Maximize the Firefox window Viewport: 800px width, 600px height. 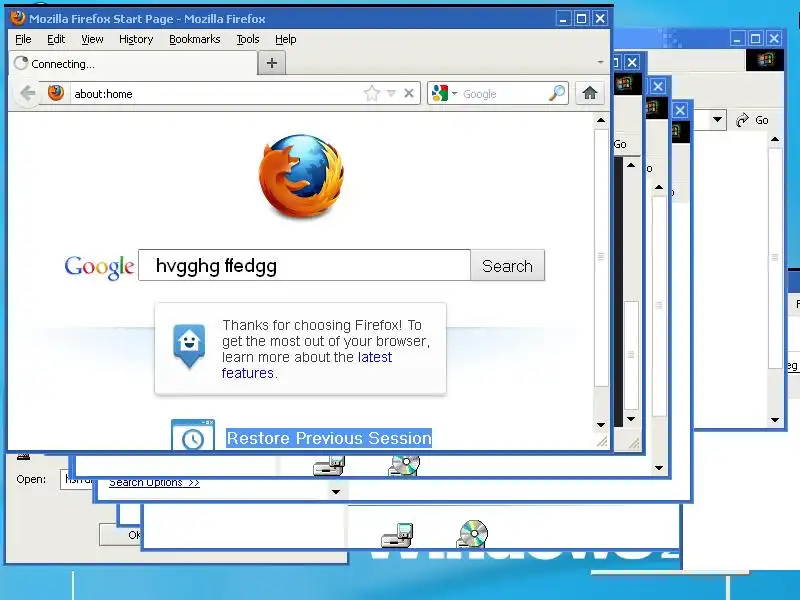(581, 19)
